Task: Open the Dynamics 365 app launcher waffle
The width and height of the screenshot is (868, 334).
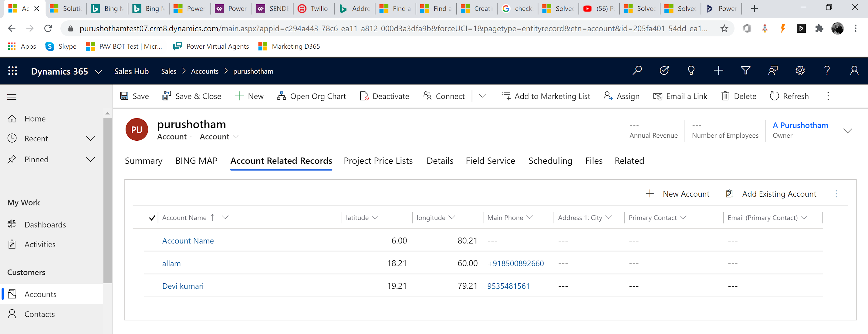Action: pyautogui.click(x=12, y=71)
